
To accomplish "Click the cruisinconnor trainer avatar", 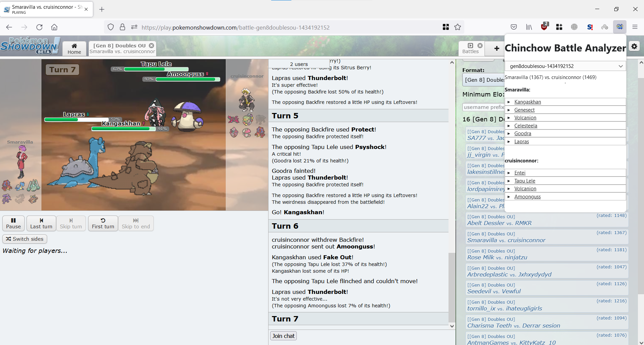I will pyautogui.click(x=247, y=100).
